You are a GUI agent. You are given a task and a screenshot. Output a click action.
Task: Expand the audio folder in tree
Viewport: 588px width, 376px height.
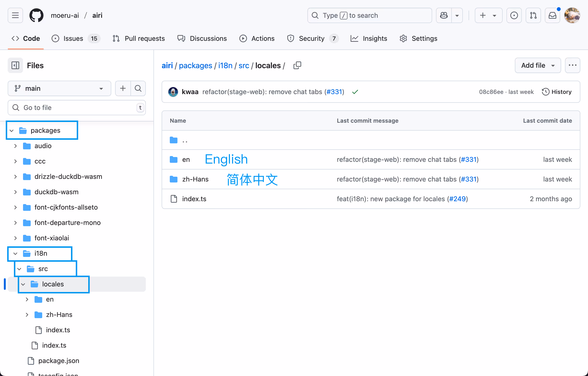15,146
